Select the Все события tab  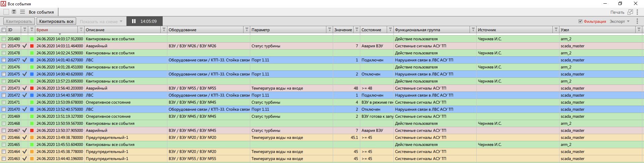(41, 12)
